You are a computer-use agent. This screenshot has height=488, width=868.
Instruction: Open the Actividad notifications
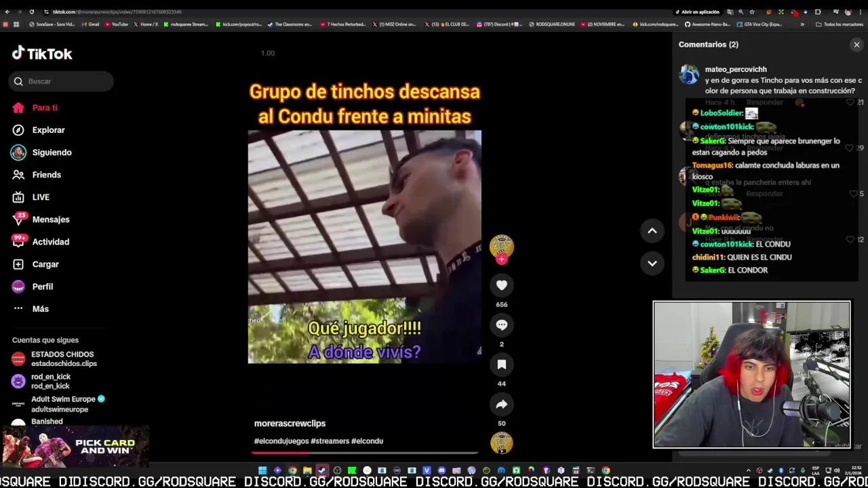point(50,242)
